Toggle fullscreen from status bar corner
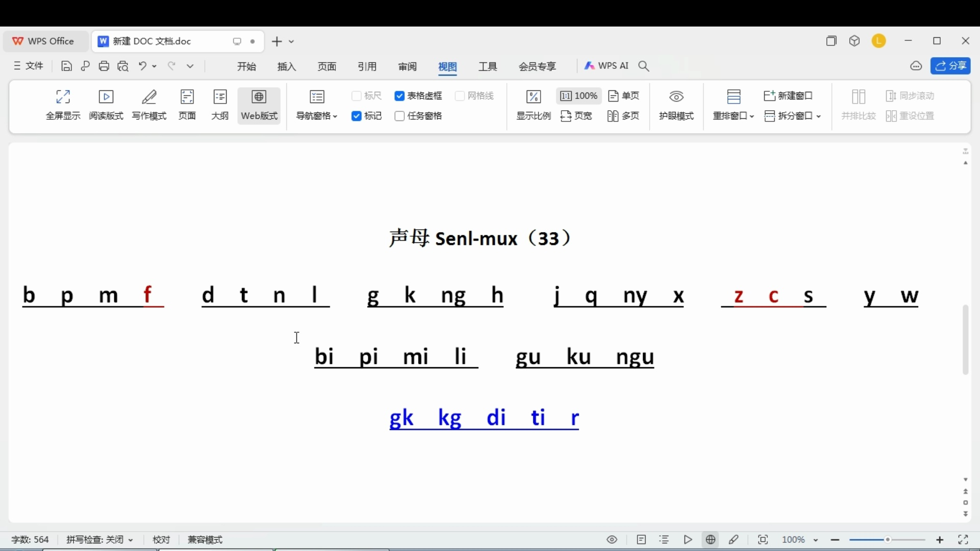 click(963, 540)
